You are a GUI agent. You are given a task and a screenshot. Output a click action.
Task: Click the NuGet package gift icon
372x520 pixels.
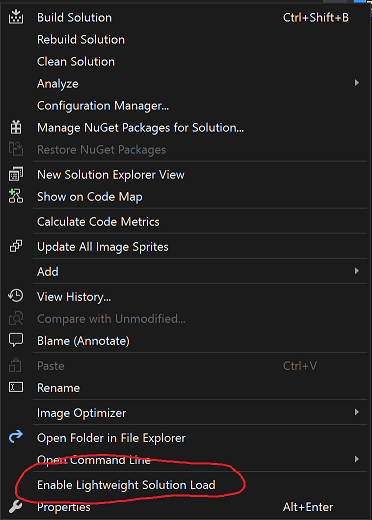tap(16, 127)
